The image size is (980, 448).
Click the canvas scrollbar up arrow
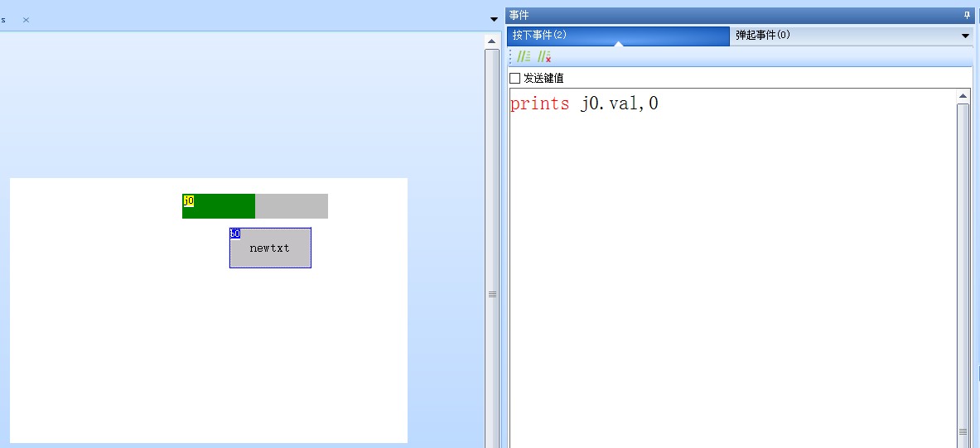tap(491, 41)
